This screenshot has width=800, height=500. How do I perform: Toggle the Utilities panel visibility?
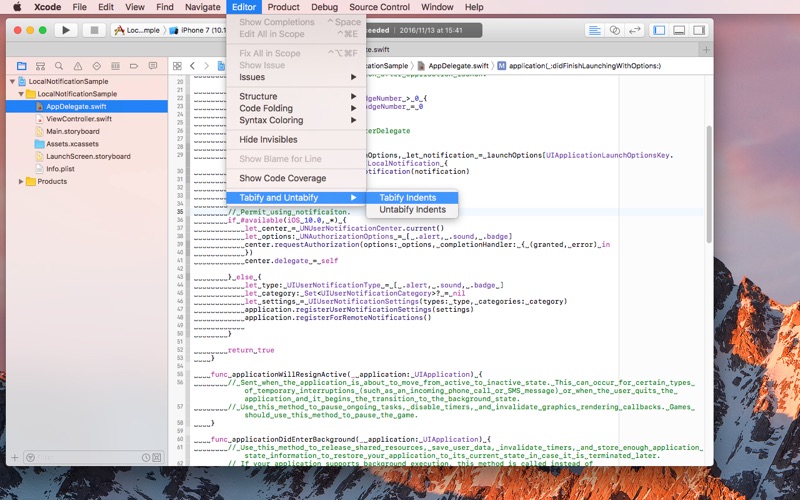coord(698,30)
